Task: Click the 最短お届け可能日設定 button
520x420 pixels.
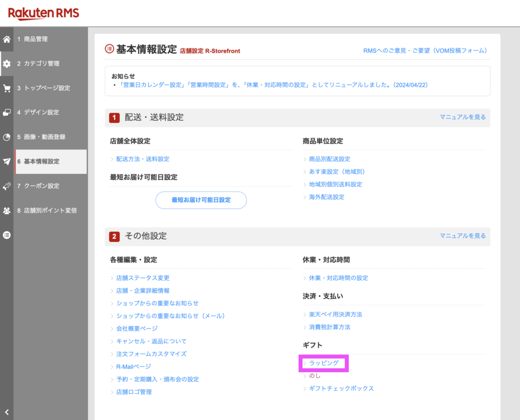Action: pyautogui.click(x=201, y=200)
